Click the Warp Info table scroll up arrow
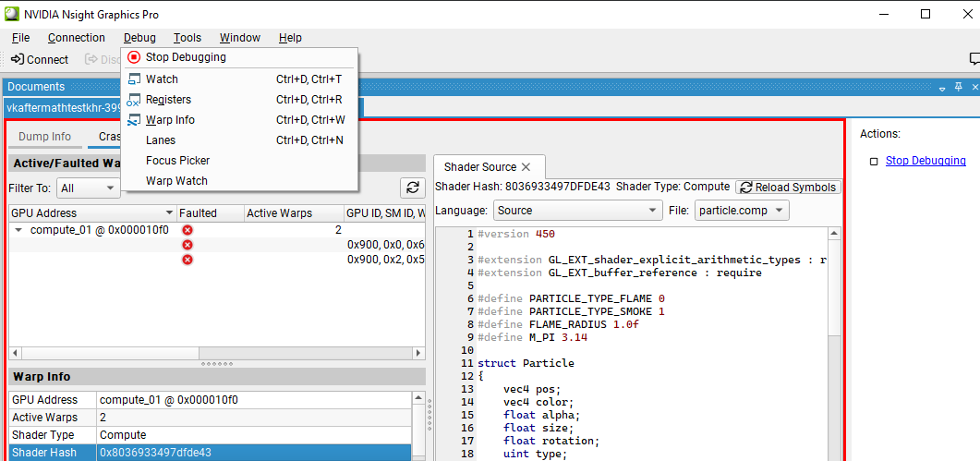The image size is (980, 461). (x=418, y=397)
